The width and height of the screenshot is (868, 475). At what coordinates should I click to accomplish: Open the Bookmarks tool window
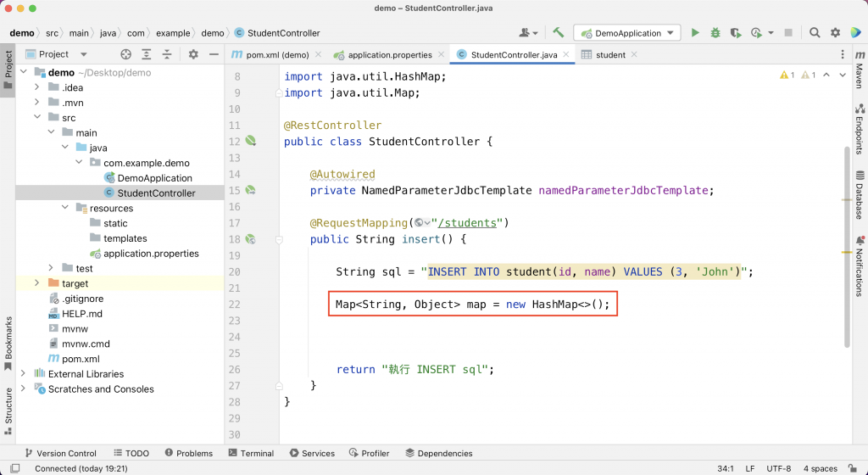8,344
